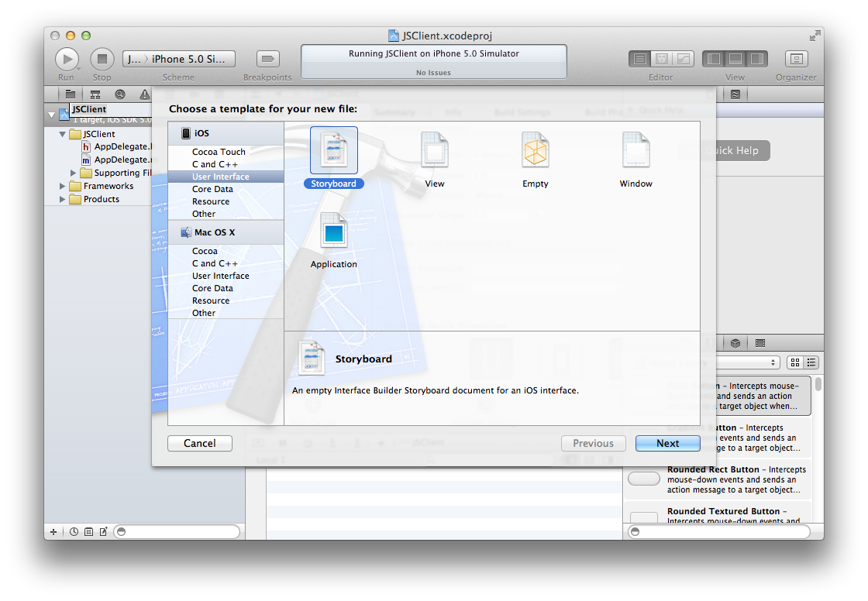The image size is (868, 601).
Task: Select Core Data under Mac OS X
Action: tap(212, 288)
